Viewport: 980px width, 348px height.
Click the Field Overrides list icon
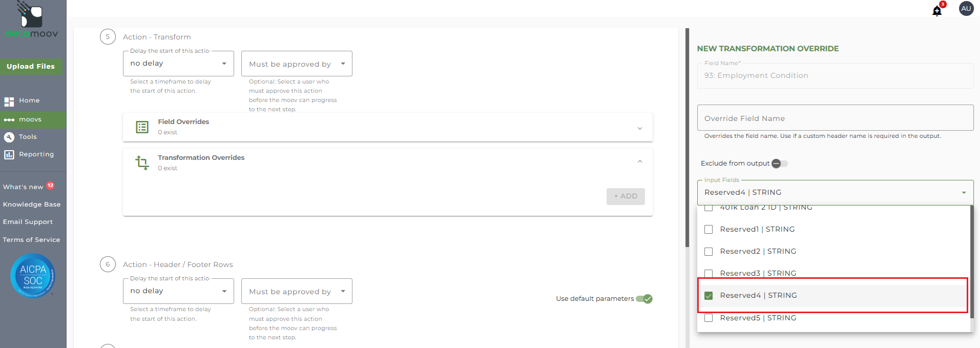(142, 127)
